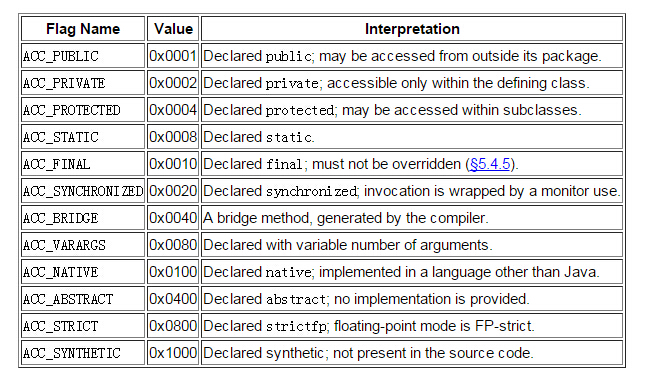
Task: Select the ACC_BRIDGE flag name cell
Action: [x=83, y=217]
